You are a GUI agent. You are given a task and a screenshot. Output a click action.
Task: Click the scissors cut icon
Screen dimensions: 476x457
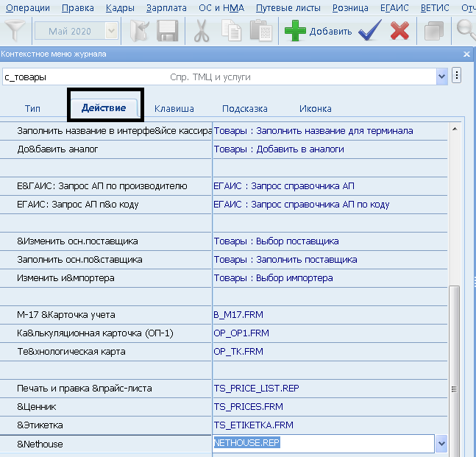click(x=202, y=31)
